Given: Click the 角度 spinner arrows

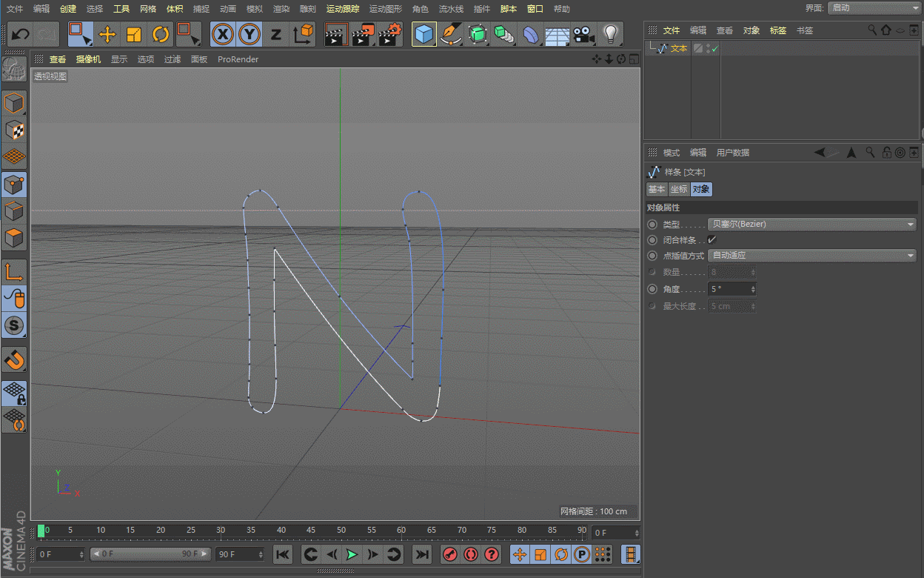Looking at the screenshot, I should point(753,289).
